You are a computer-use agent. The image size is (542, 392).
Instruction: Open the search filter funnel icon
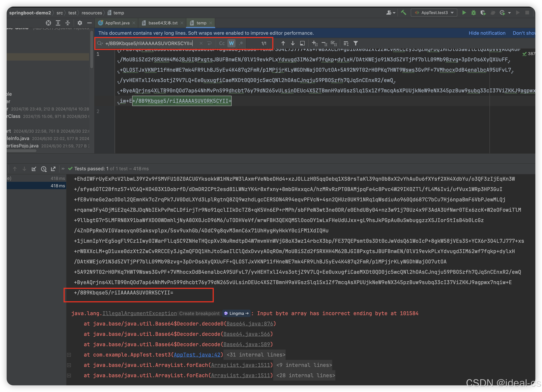click(x=356, y=43)
